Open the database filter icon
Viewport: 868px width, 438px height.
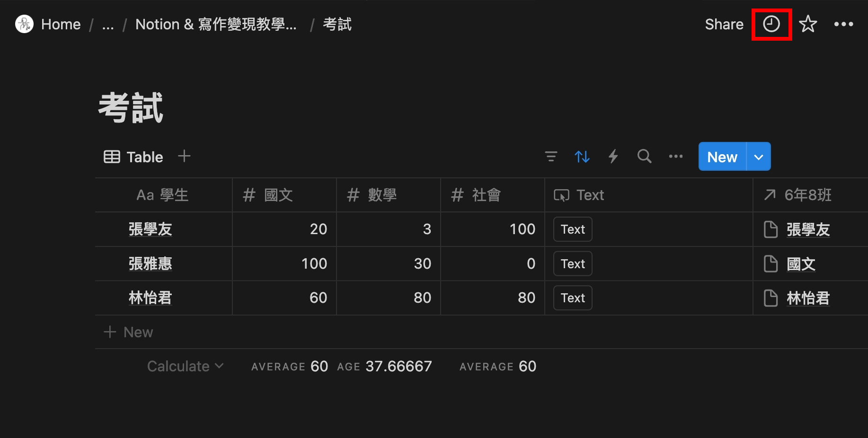click(551, 157)
